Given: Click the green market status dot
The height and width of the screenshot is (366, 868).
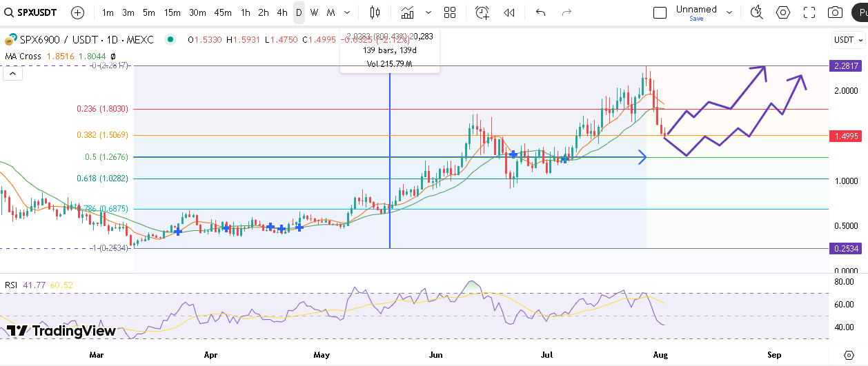Looking at the screenshot, I should coord(170,39).
